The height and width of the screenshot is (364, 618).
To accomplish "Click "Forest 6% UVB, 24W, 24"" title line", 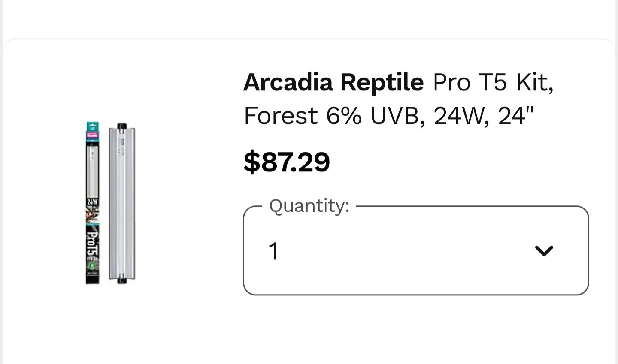I will click(x=388, y=115).
